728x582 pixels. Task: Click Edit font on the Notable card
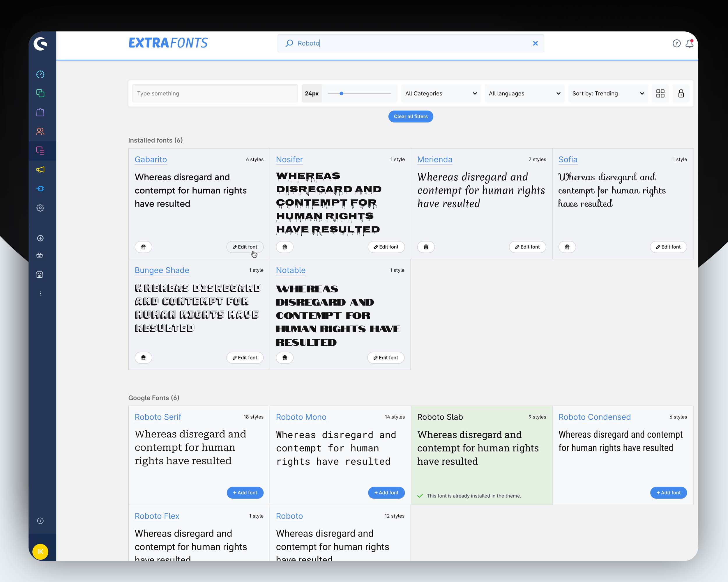coord(386,358)
